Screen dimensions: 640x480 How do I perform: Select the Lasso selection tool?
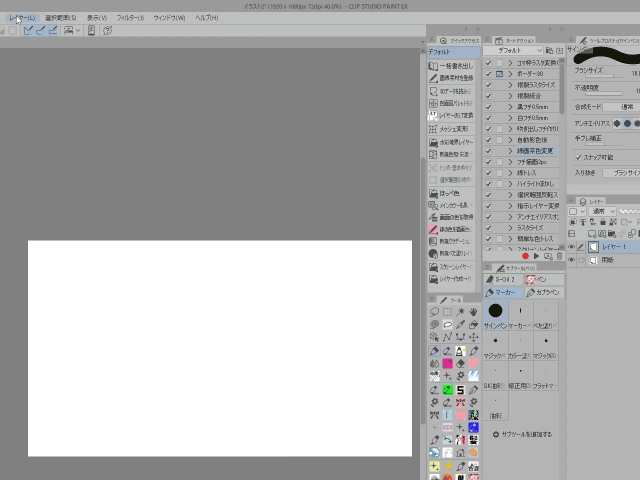coord(434,312)
